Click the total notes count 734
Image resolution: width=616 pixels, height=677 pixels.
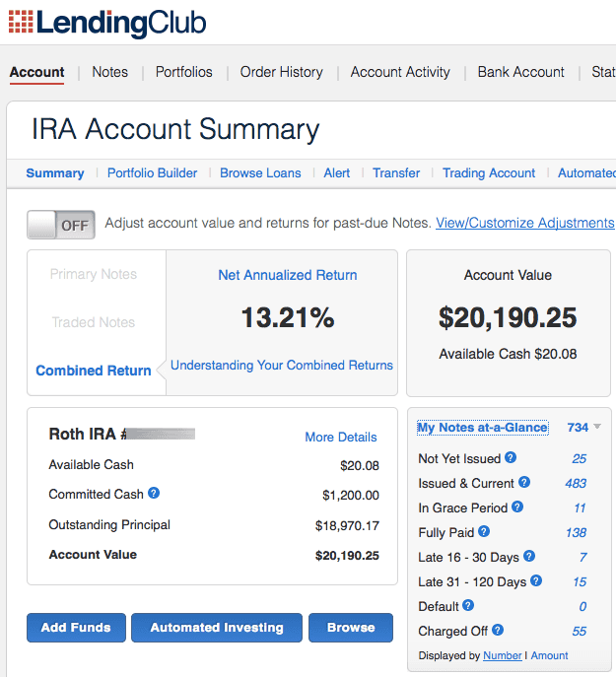pyautogui.click(x=578, y=428)
